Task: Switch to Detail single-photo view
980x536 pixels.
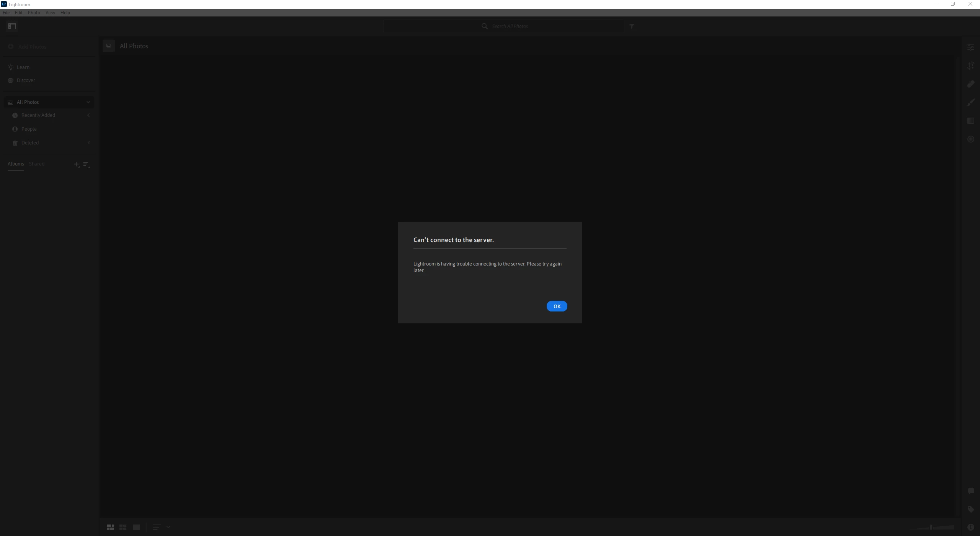Action: [x=136, y=527]
